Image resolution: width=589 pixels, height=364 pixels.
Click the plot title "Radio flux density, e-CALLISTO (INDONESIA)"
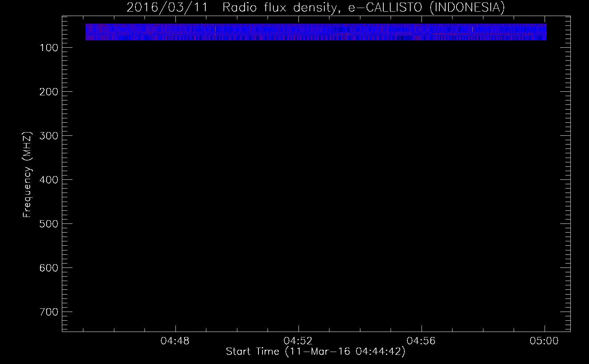point(364,7)
